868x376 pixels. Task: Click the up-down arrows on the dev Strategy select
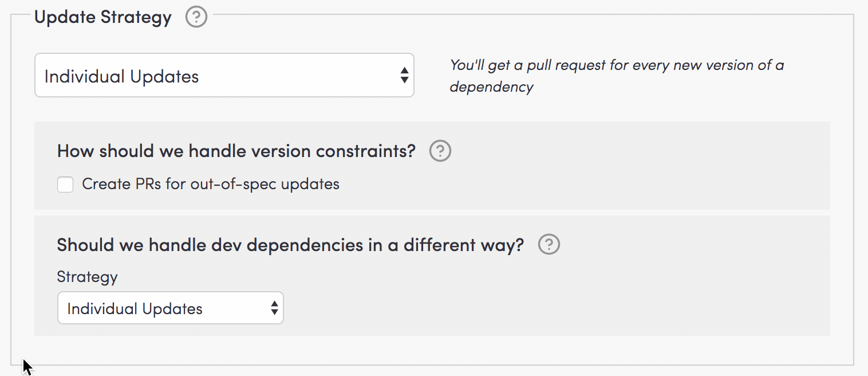tap(274, 308)
